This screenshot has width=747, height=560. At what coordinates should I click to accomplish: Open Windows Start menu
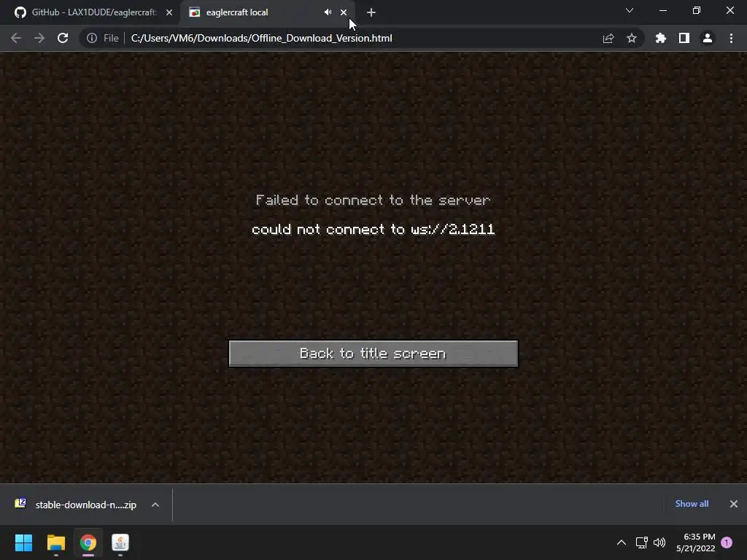[23, 542]
